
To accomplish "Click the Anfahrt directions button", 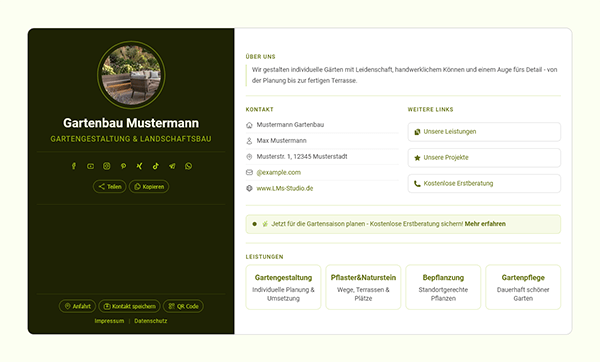I will point(77,306).
